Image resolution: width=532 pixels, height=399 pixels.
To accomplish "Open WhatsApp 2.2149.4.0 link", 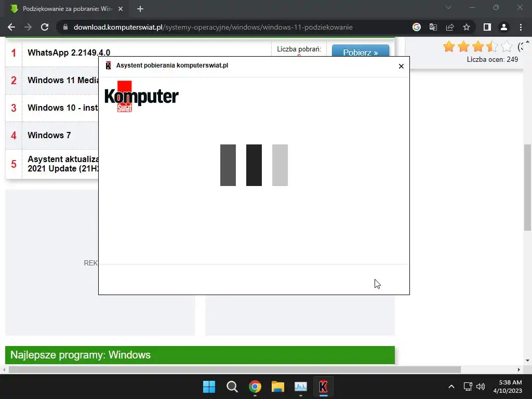I will pos(69,52).
